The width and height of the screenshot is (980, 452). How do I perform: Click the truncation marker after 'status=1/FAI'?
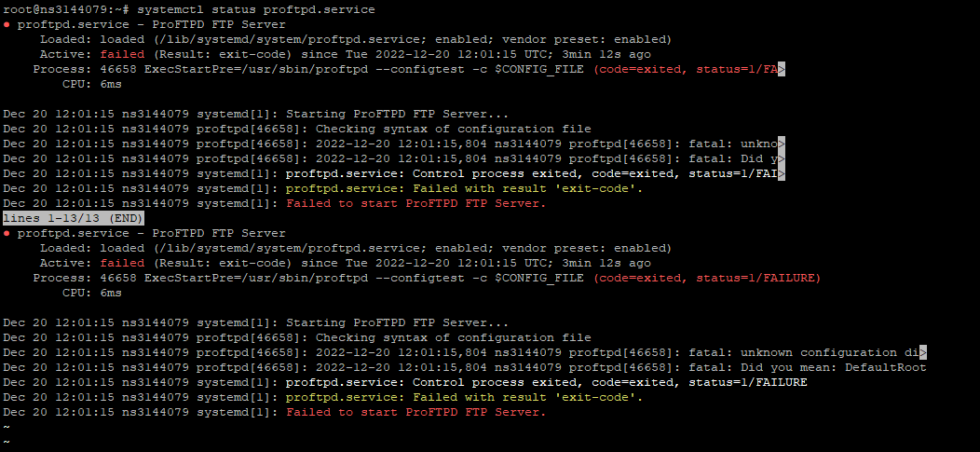[x=781, y=173]
